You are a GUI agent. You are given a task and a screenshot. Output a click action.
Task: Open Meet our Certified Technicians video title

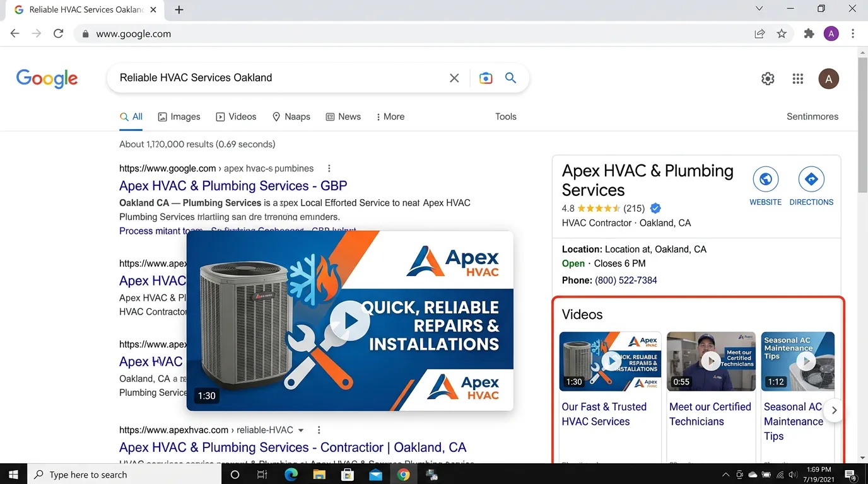(x=710, y=414)
